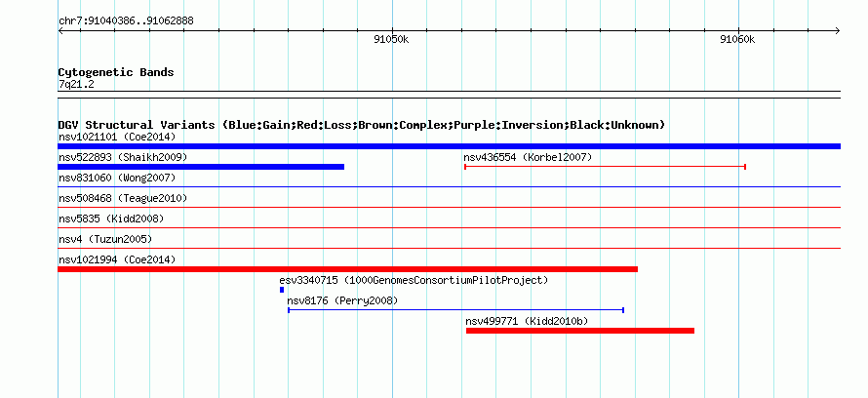Select the nsv499771 (Kidd2010b) red bar
The width and height of the screenshot is (868, 398).
pyautogui.click(x=580, y=331)
